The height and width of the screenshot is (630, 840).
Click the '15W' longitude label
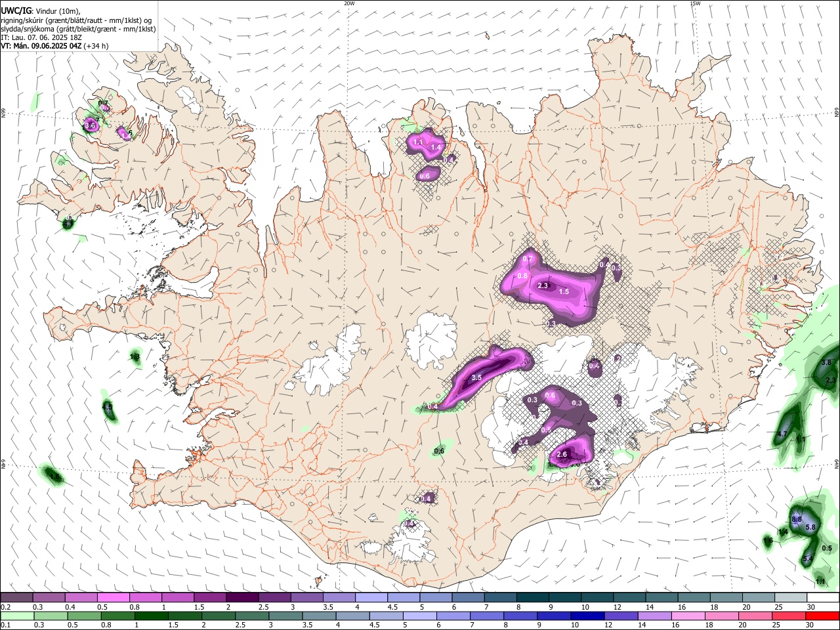(x=695, y=3)
